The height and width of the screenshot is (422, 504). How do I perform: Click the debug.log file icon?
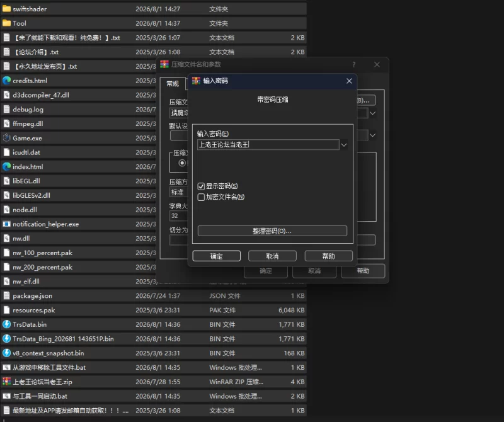6,109
